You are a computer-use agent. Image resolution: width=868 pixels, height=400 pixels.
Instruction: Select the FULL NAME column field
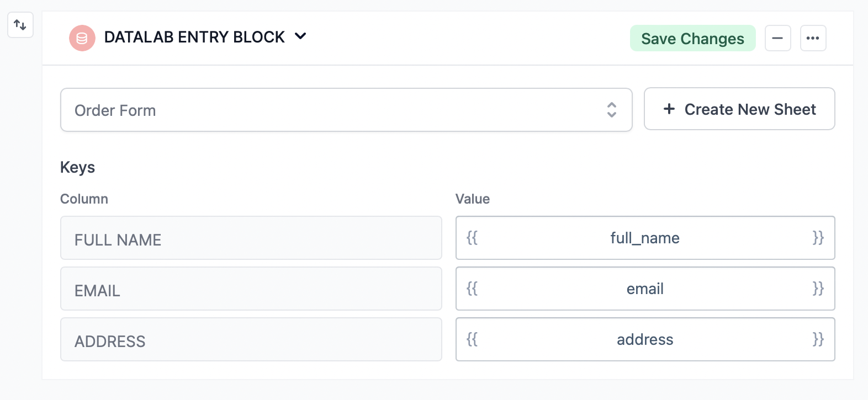click(251, 238)
